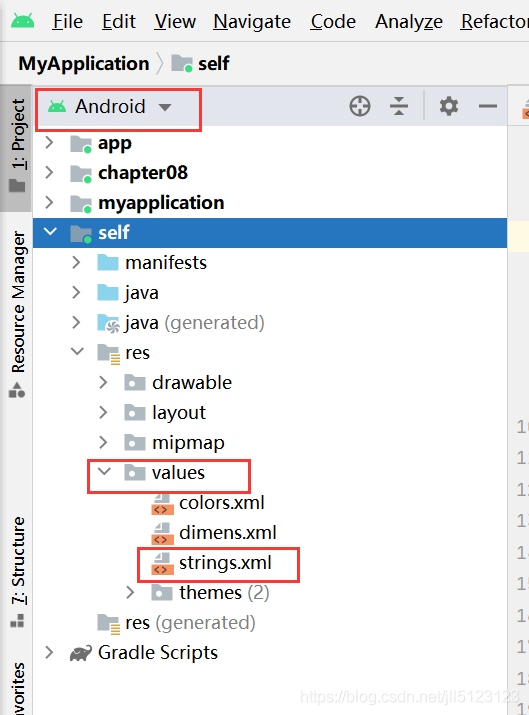529x715 pixels.
Task: Click the java (generated) folder icon
Action: click(109, 323)
